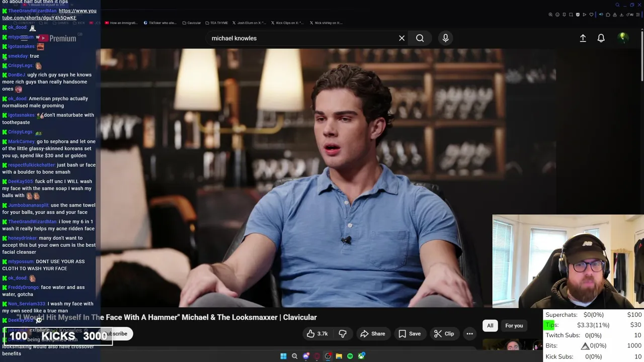
Task: Click the streamer webcam overlay
Action: coord(568,261)
